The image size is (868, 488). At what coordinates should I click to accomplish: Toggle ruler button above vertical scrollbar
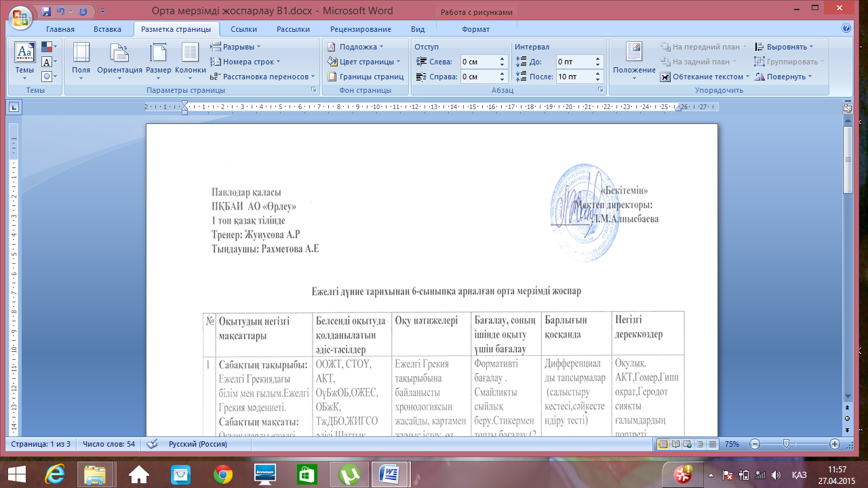coord(847,107)
